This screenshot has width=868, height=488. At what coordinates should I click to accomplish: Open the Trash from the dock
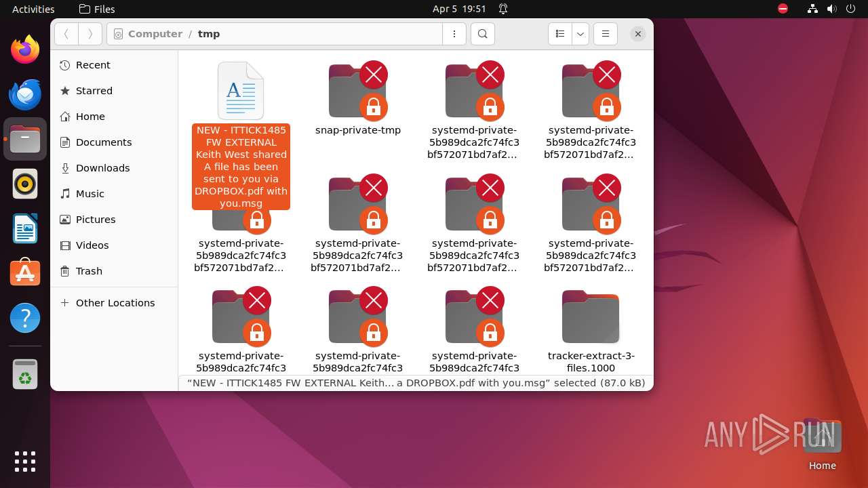25,374
